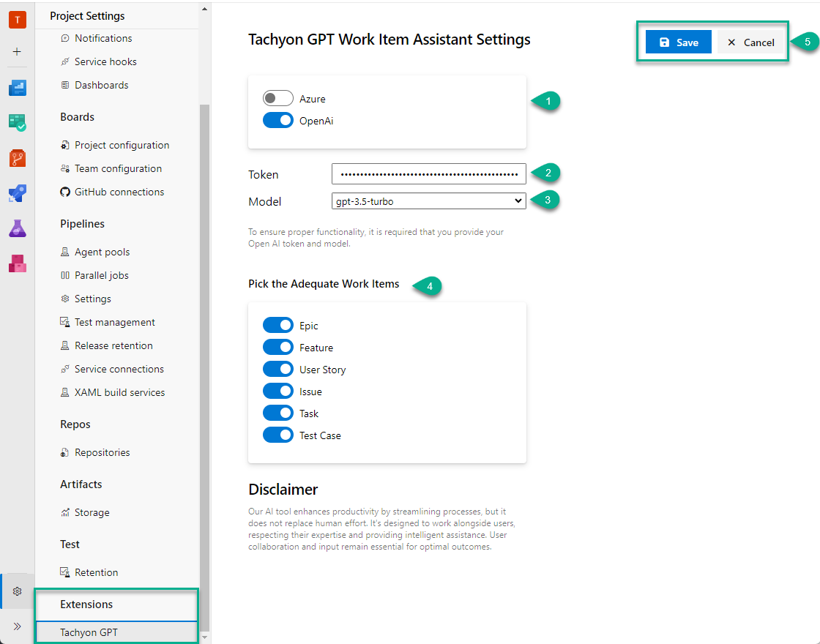This screenshot has height=644, width=820.
Task: Click the T project avatar at top left
Action: pos(18,20)
